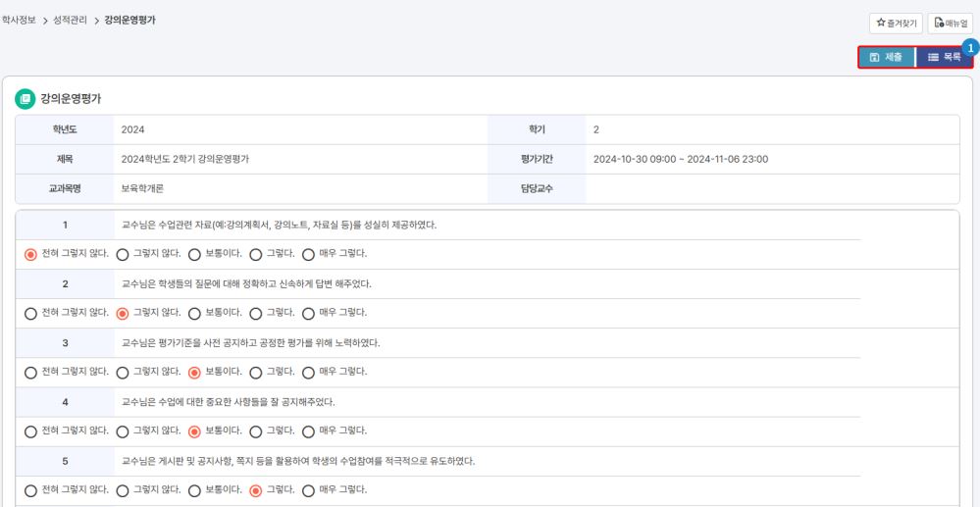Click the 강의운영평가 section heading
This screenshot has height=507, width=980.
tap(71, 99)
